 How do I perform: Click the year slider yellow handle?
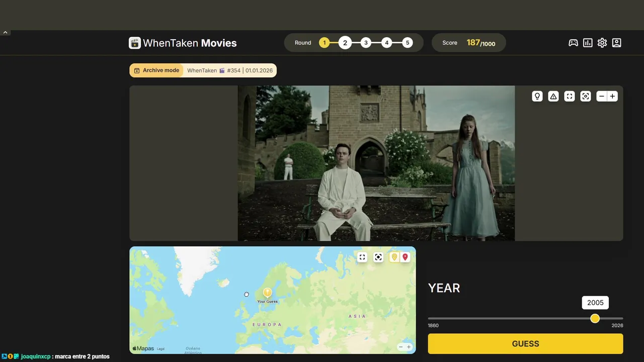(595, 318)
